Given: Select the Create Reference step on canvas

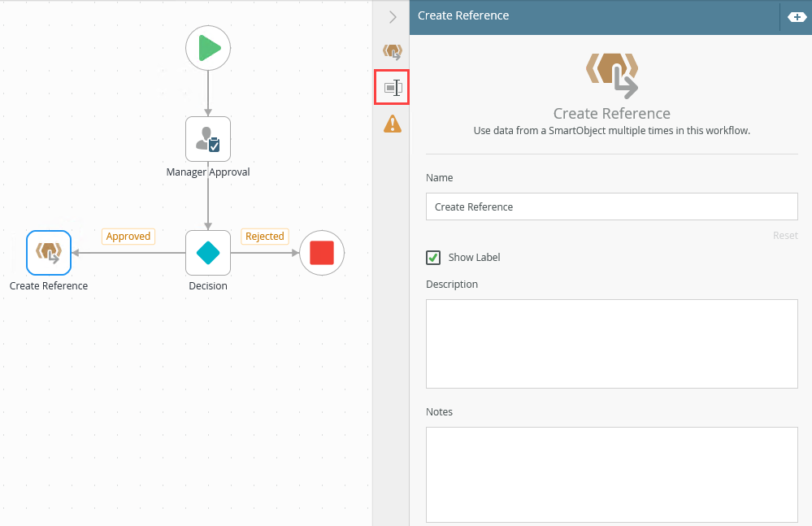Looking at the screenshot, I should click(49, 253).
